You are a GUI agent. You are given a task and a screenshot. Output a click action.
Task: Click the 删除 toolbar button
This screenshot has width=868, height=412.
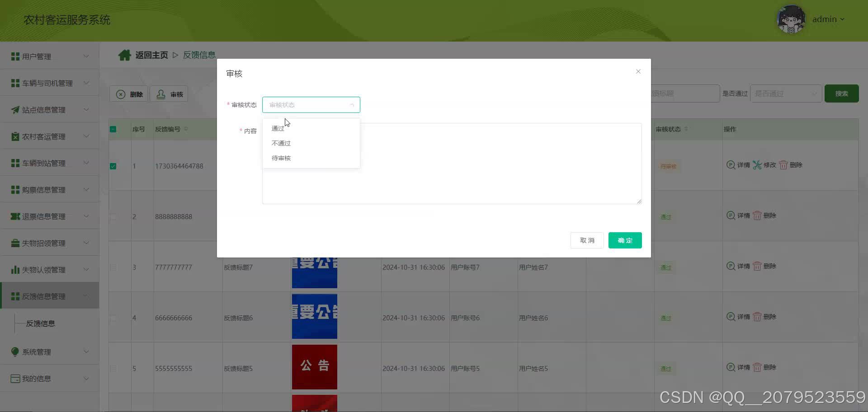tap(129, 94)
